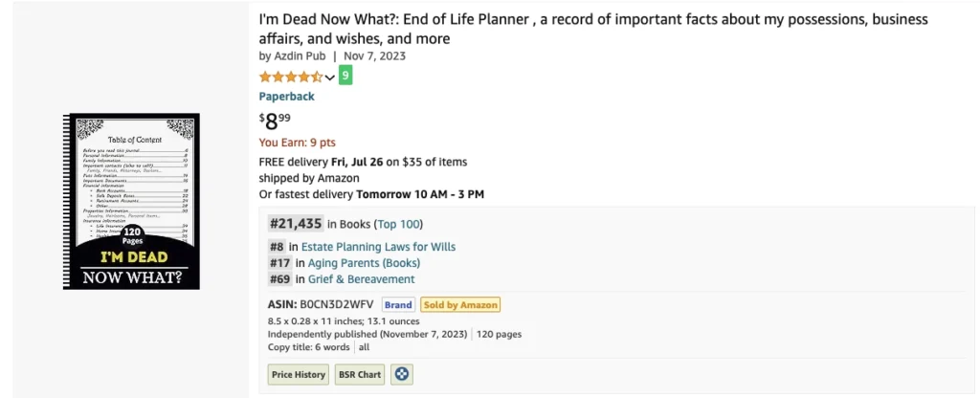The width and height of the screenshot is (980, 398).
Task: Click the Brand badge
Action: pos(398,305)
